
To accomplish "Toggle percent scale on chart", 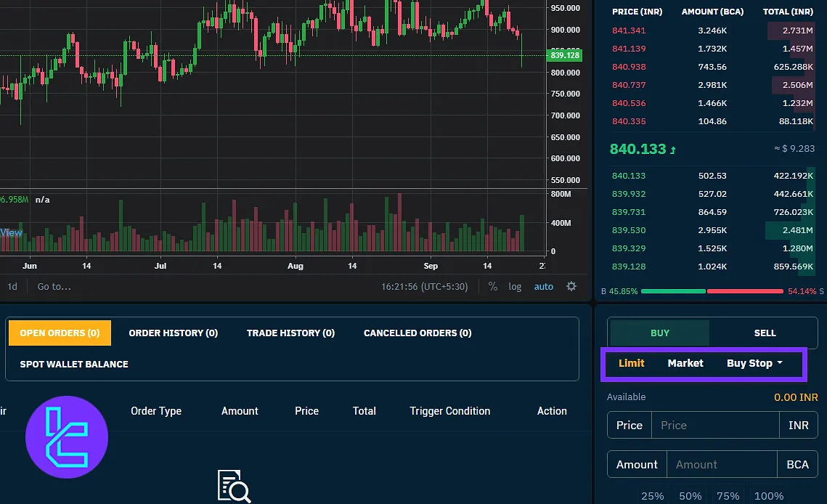I will (493, 286).
